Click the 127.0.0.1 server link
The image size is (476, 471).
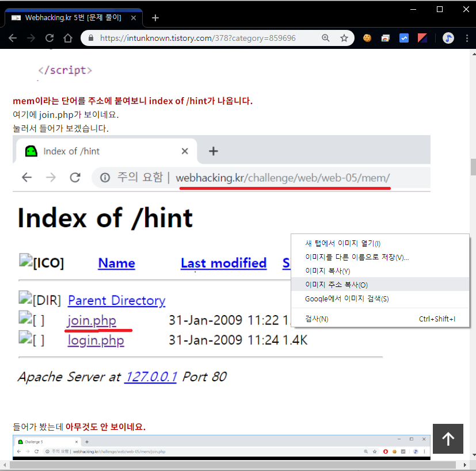(151, 377)
